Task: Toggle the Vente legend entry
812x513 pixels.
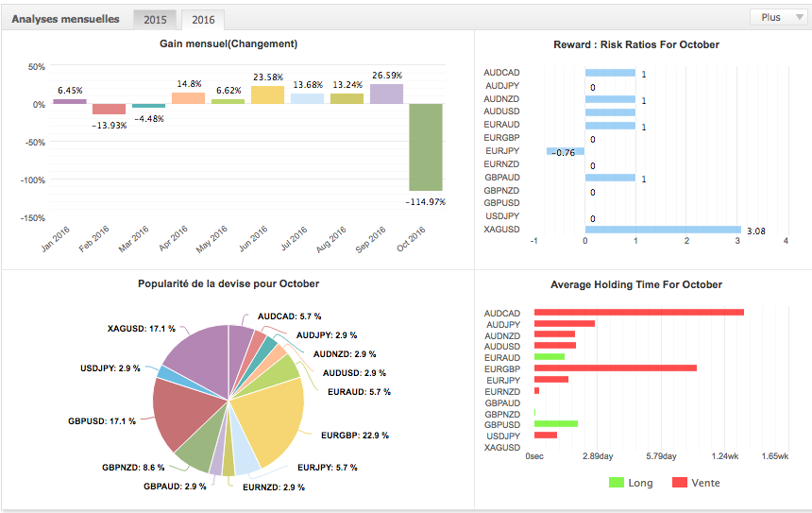Action: tap(696, 483)
